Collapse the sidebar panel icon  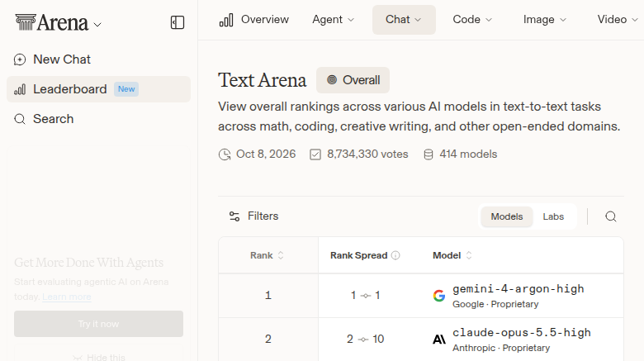pos(178,22)
